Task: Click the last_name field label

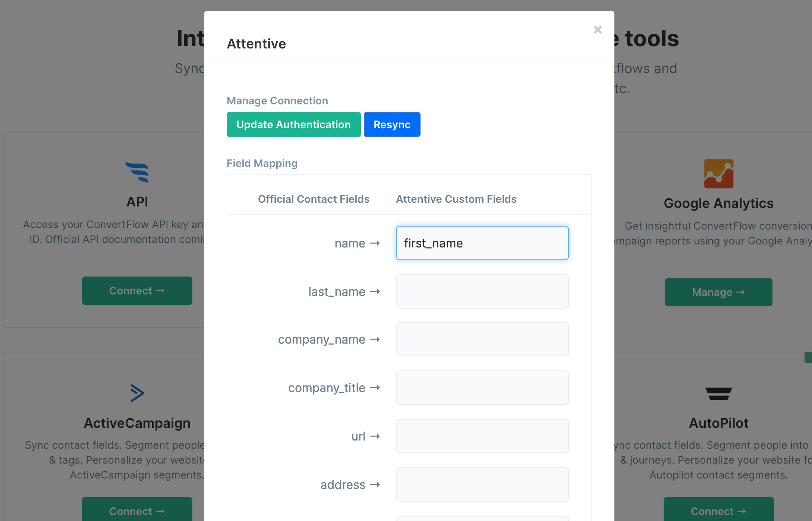Action: click(x=337, y=292)
